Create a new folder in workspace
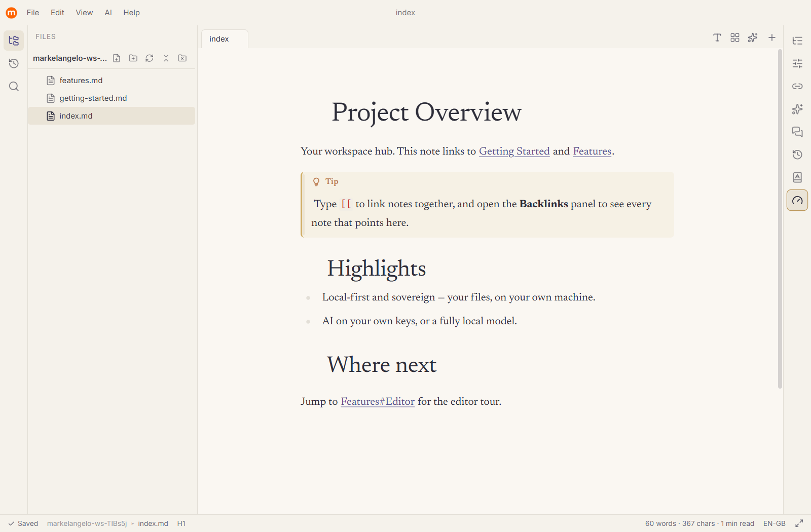Image resolution: width=811 pixels, height=532 pixels. 133,58
